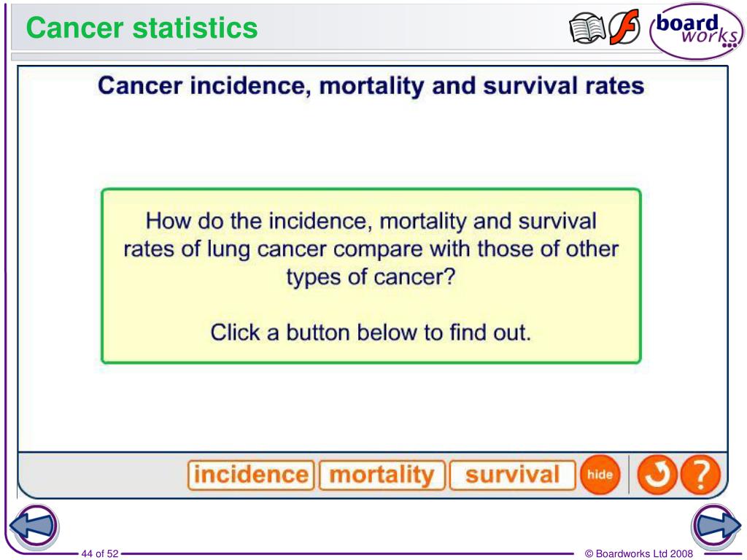Show the incidence data

click(251, 475)
